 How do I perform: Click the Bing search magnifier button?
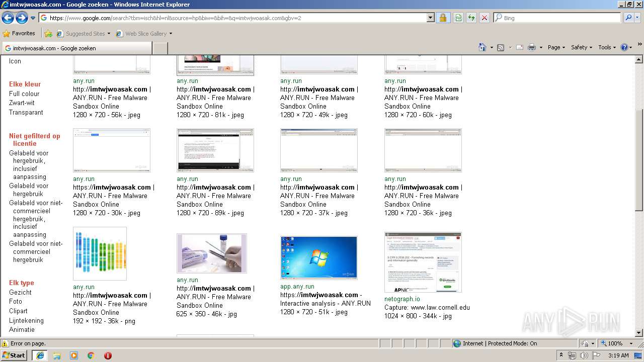pos(628,18)
